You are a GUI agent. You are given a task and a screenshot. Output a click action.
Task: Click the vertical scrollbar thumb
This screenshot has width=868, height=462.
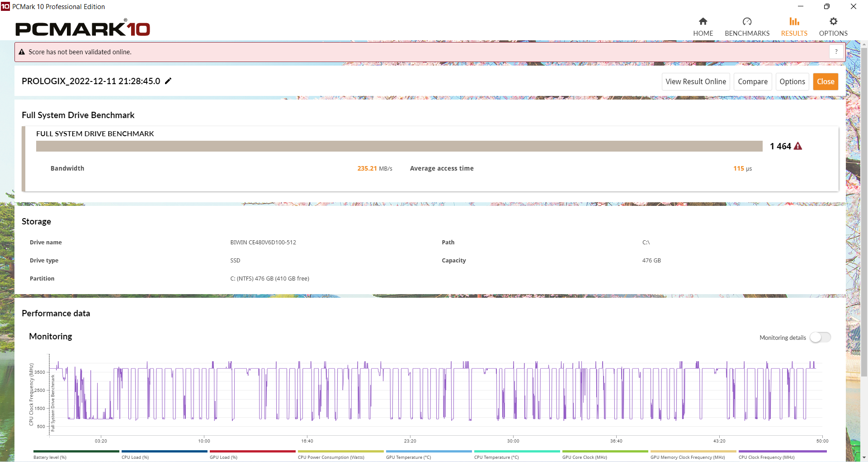click(x=864, y=211)
